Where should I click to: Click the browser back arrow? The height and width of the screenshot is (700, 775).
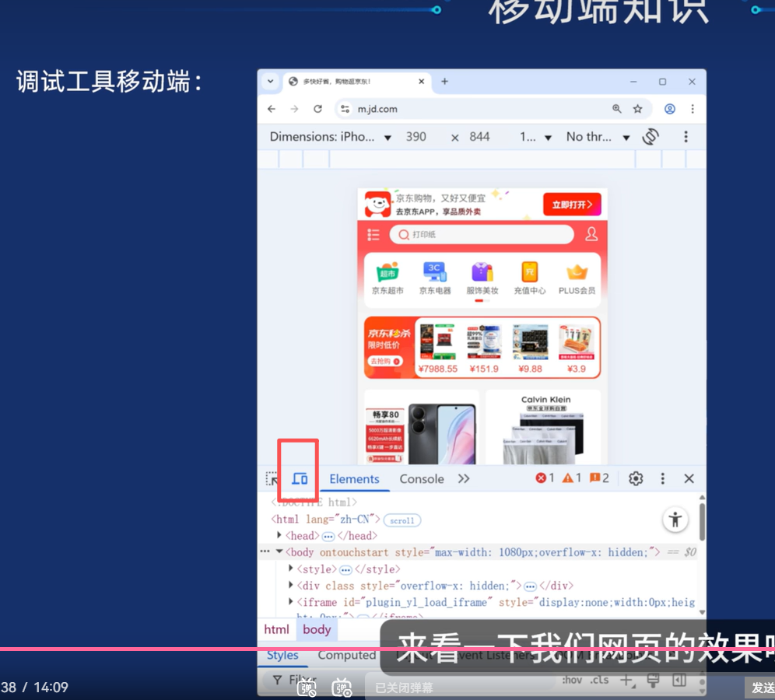point(272,109)
